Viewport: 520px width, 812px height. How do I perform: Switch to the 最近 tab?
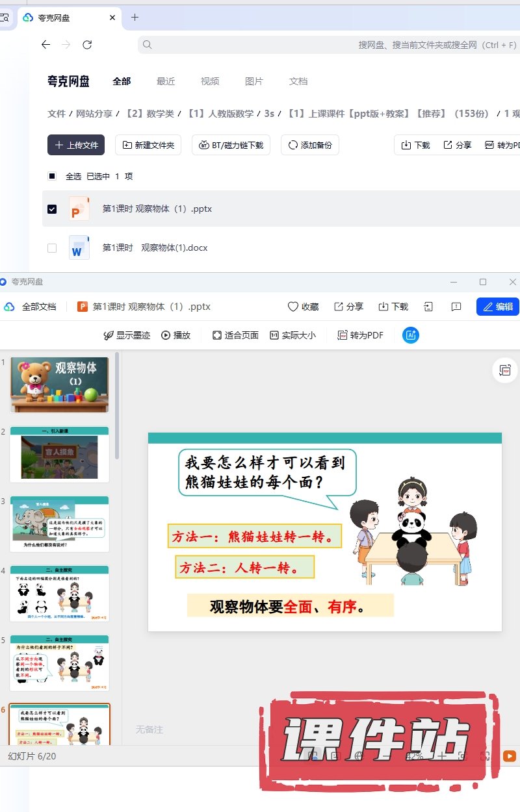[x=166, y=81]
